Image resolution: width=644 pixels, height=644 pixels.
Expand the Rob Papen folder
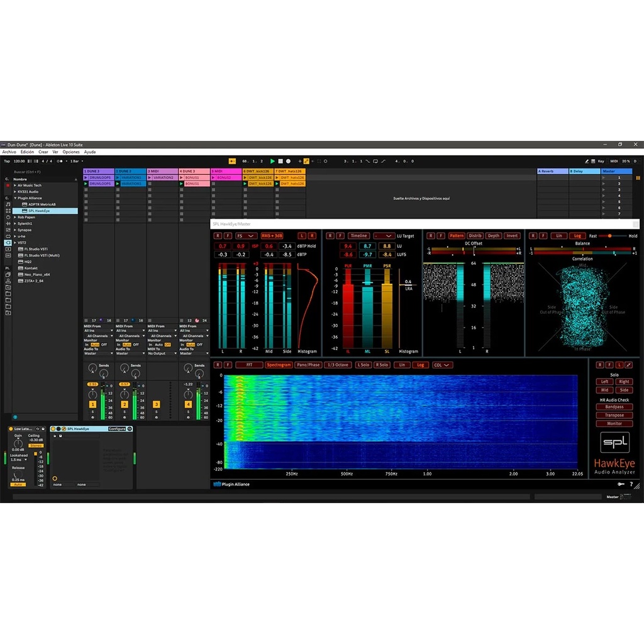pos(15,217)
